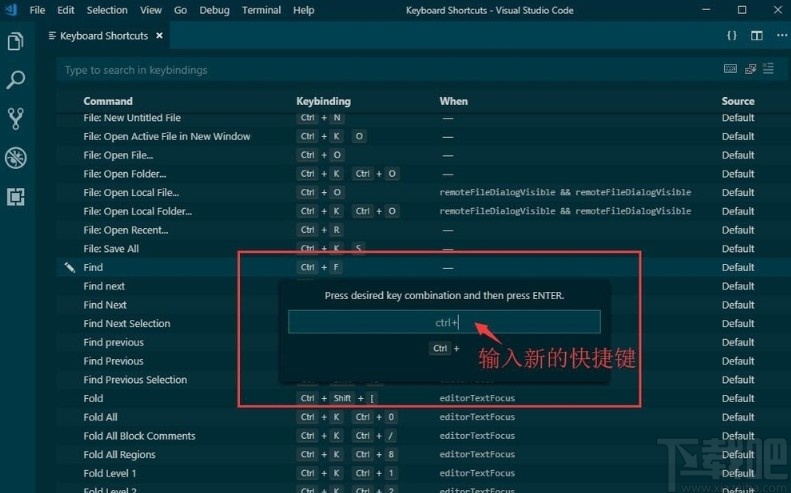Click Default source of Find Next Selection
The height and width of the screenshot is (493, 791).
[x=738, y=323]
